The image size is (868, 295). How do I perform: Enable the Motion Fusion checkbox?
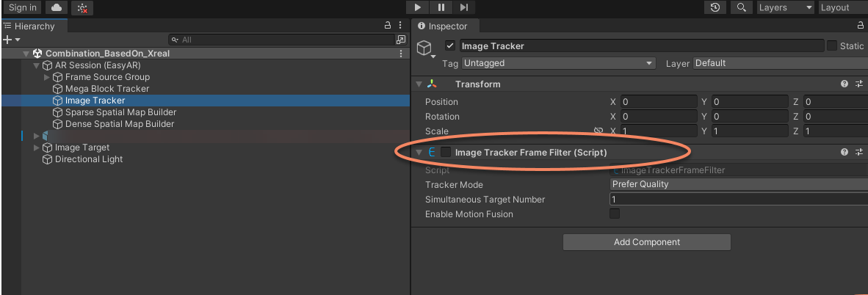pos(615,214)
